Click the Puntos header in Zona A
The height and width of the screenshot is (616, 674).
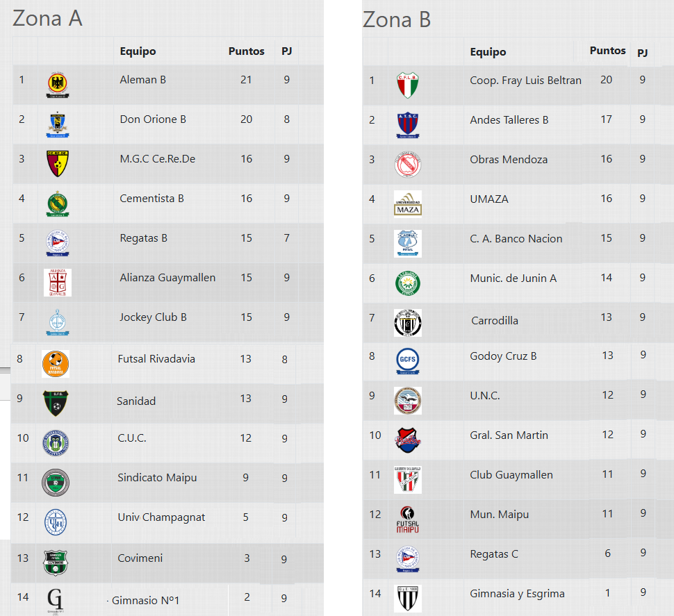click(x=246, y=51)
